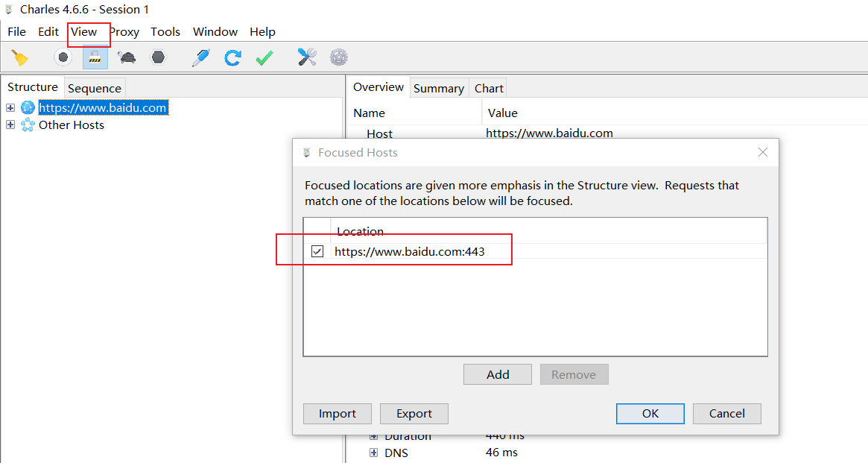Screen dimensions: 868x463
Task: Switch to the Overview tab
Action: click(378, 87)
